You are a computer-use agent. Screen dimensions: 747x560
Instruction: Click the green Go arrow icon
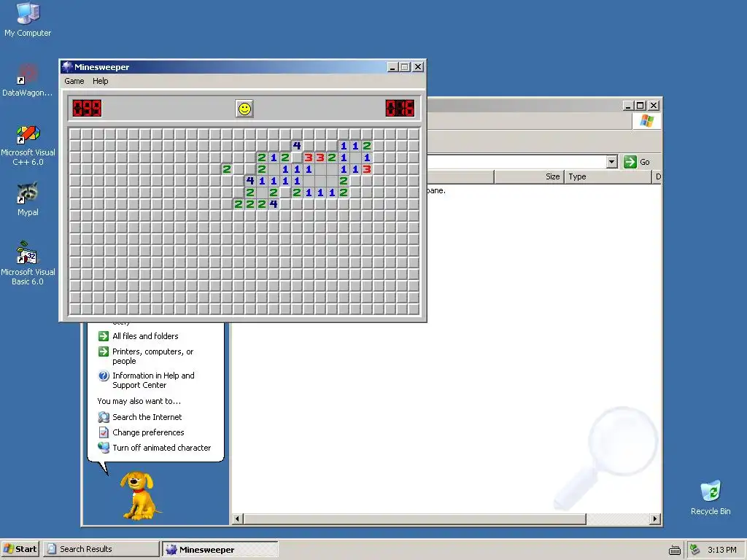click(630, 162)
